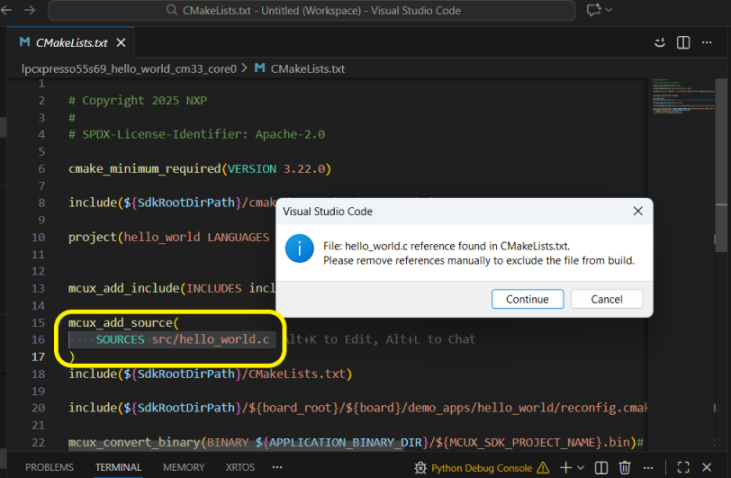Screen dimensions: 731x478
Task: Switch to the MEMORY panel tab
Action: [183, 467]
